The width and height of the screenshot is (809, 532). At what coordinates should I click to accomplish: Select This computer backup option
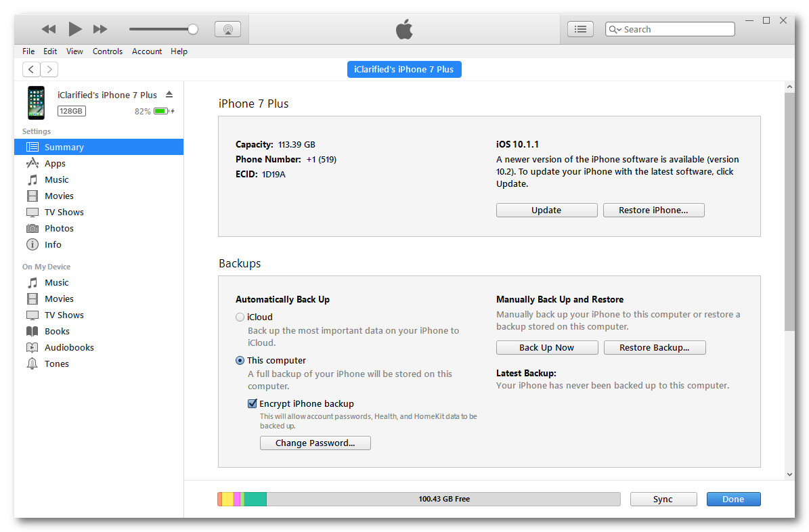240,361
